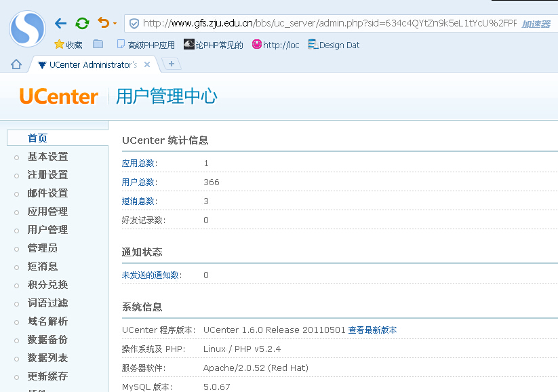
Task: Click the 应用总数 link
Action: [x=138, y=163]
